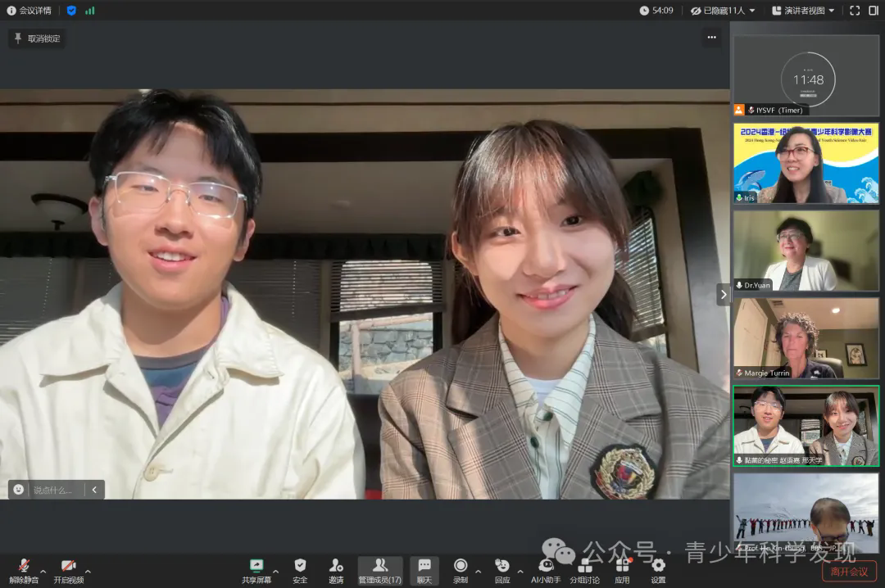885x588 pixels.
Task: Open the 聊天 chat panel
Action: pos(424,571)
